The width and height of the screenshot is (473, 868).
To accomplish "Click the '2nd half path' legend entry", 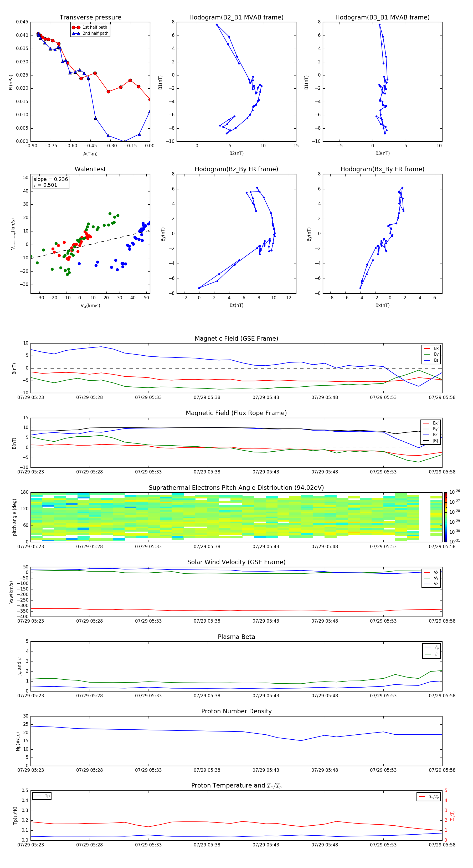I will click(90, 33).
